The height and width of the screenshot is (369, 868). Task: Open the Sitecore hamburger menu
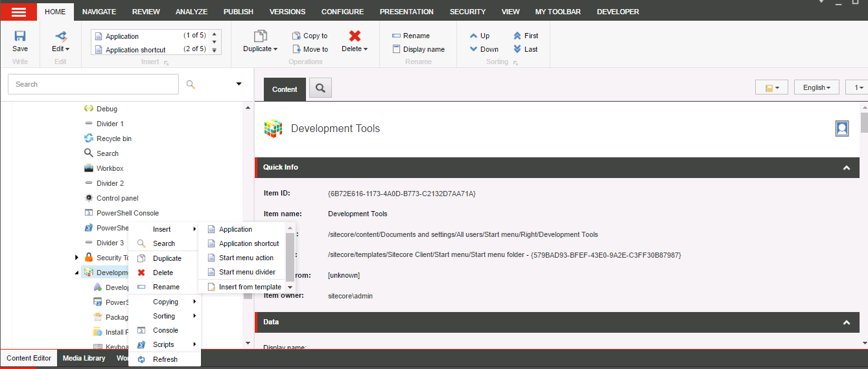[19, 12]
